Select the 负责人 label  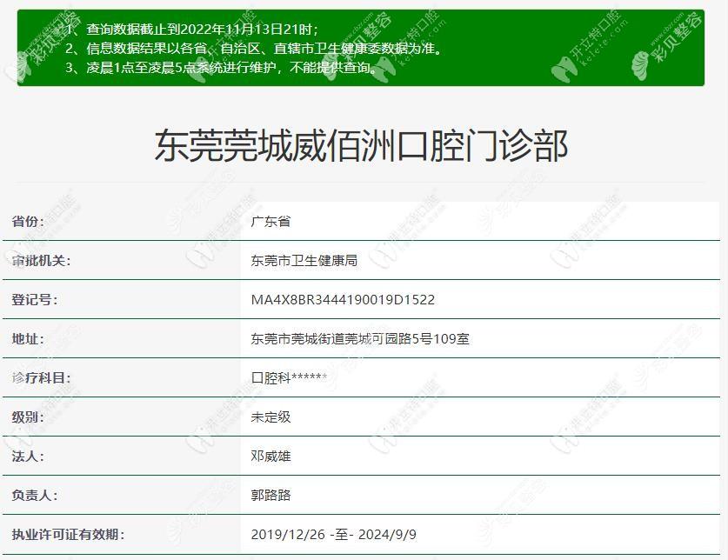point(35,495)
